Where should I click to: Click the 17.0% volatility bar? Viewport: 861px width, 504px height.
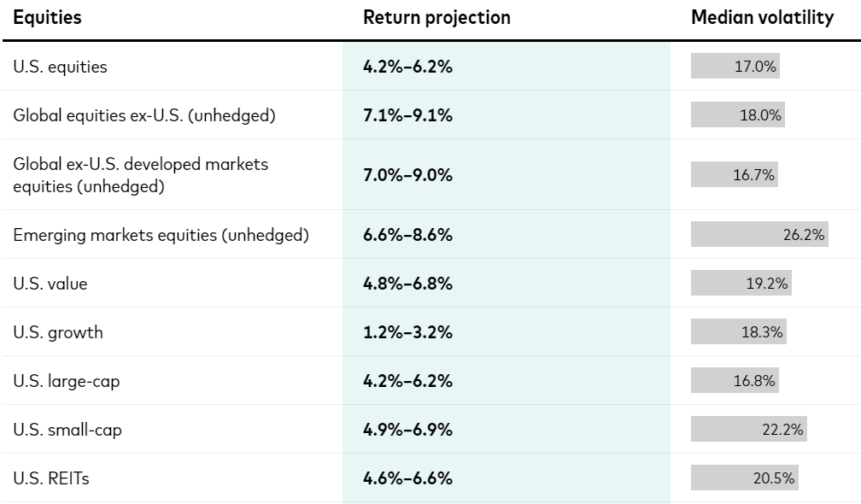point(735,67)
